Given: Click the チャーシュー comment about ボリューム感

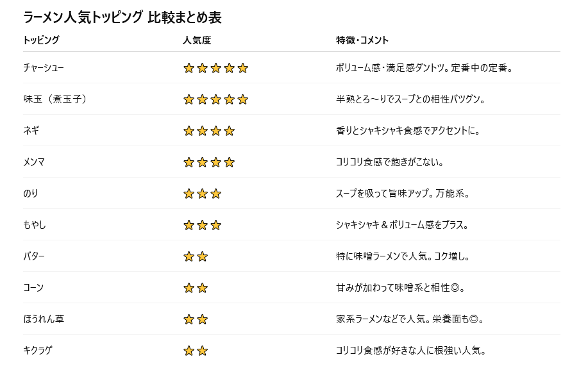Looking at the screenshot, I should pos(424,68).
